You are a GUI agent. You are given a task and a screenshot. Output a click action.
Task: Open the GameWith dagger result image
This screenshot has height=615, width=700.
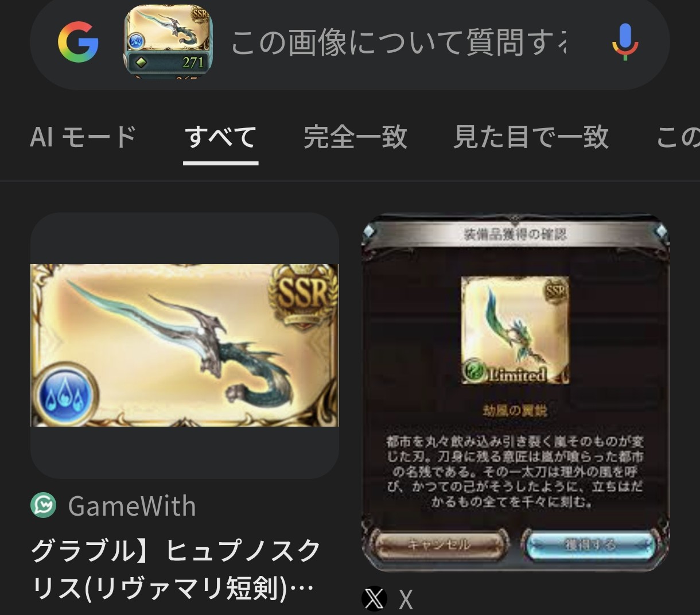(x=184, y=345)
